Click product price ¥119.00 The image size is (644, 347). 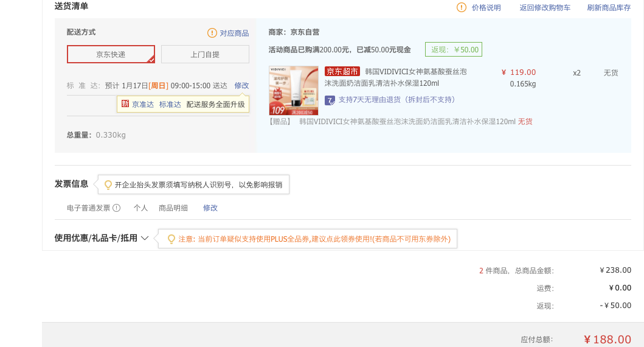[519, 72]
